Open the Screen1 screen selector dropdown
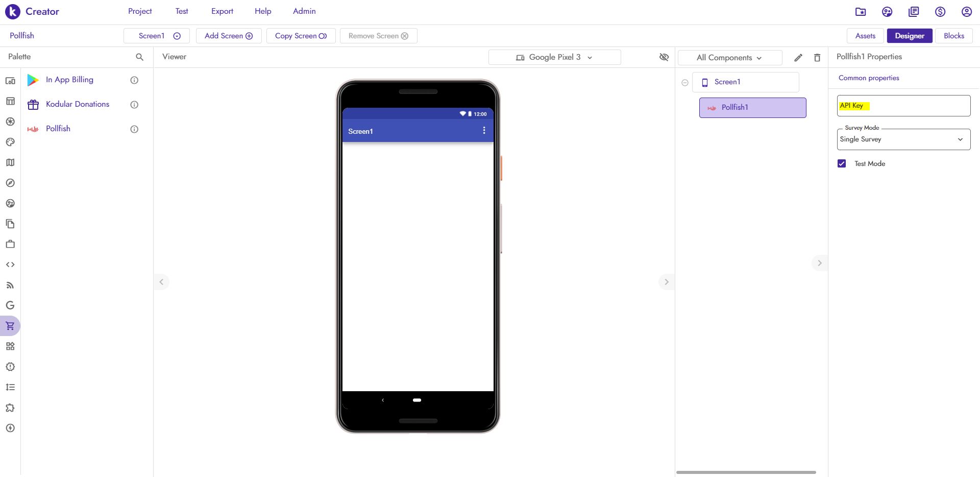 [157, 36]
